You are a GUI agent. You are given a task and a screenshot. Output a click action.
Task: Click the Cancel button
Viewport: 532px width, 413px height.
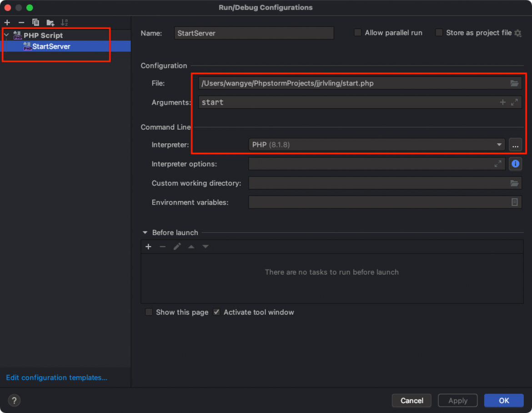(x=412, y=400)
